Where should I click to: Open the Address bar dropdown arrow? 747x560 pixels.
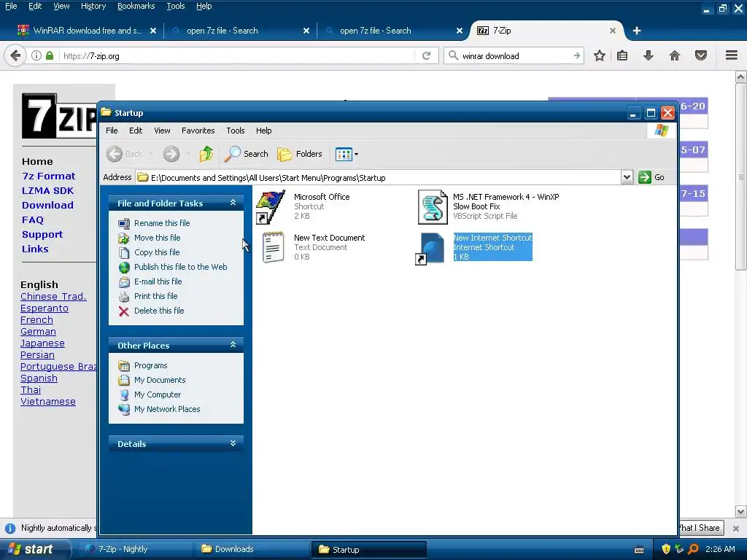pyautogui.click(x=627, y=177)
